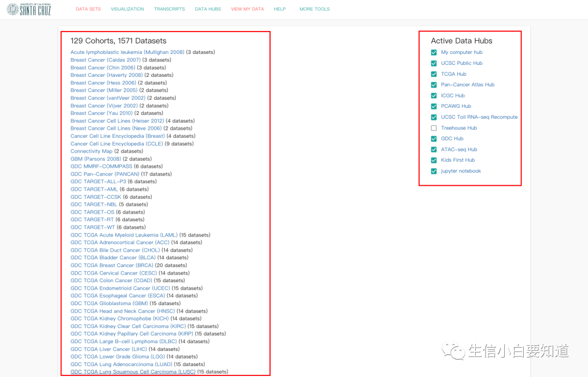The width and height of the screenshot is (588, 377).
Task: Toggle UCSC Toil RNA-seq Recompute checkbox
Action: (x=434, y=117)
